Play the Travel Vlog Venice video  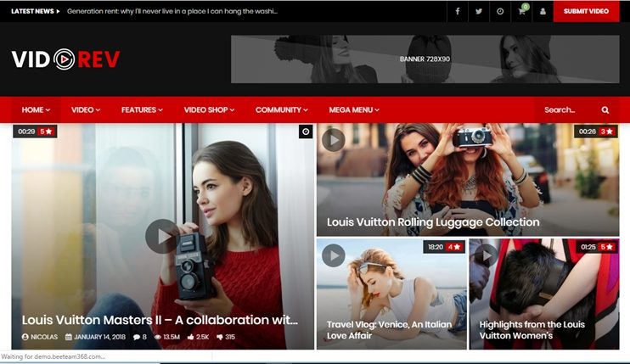333,255
